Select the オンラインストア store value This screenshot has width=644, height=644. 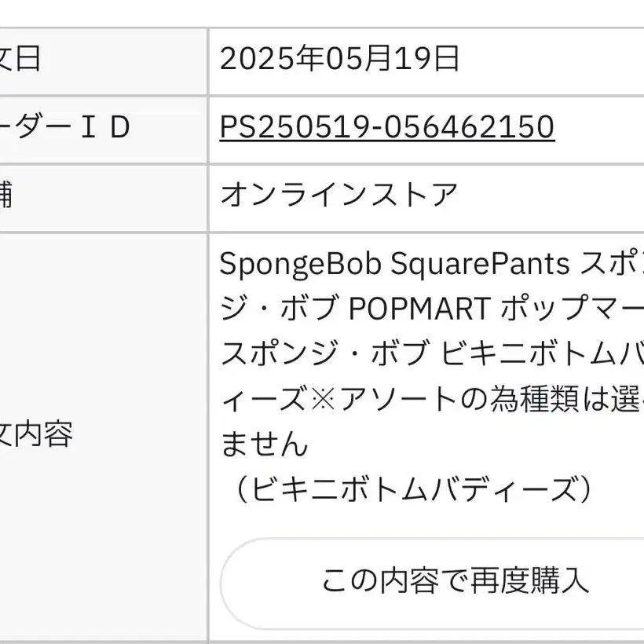point(339,195)
